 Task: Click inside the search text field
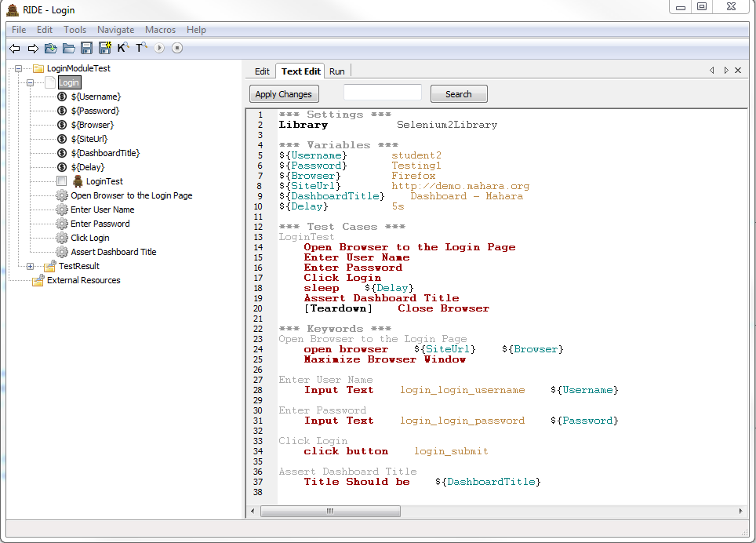(x=382, y=92)
